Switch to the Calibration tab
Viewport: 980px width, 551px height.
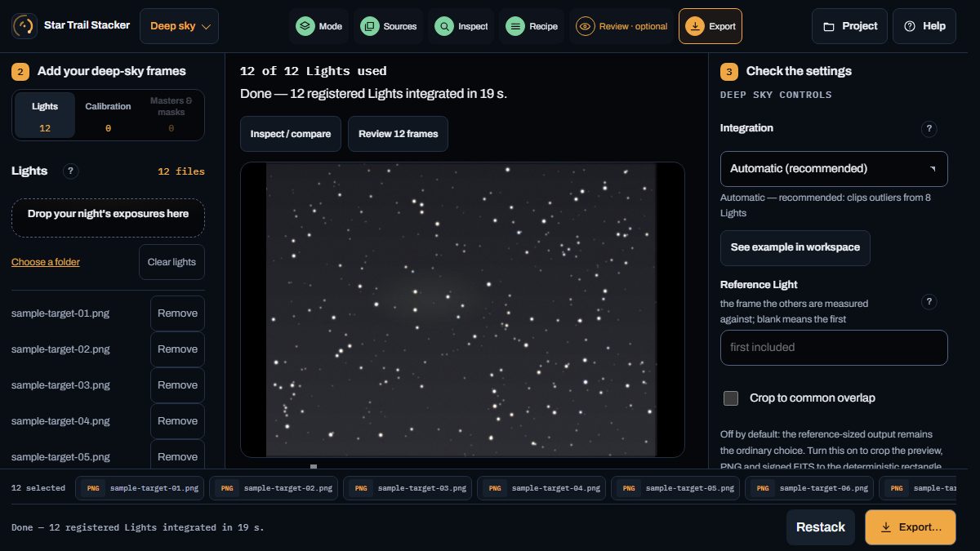pos(108,115)
